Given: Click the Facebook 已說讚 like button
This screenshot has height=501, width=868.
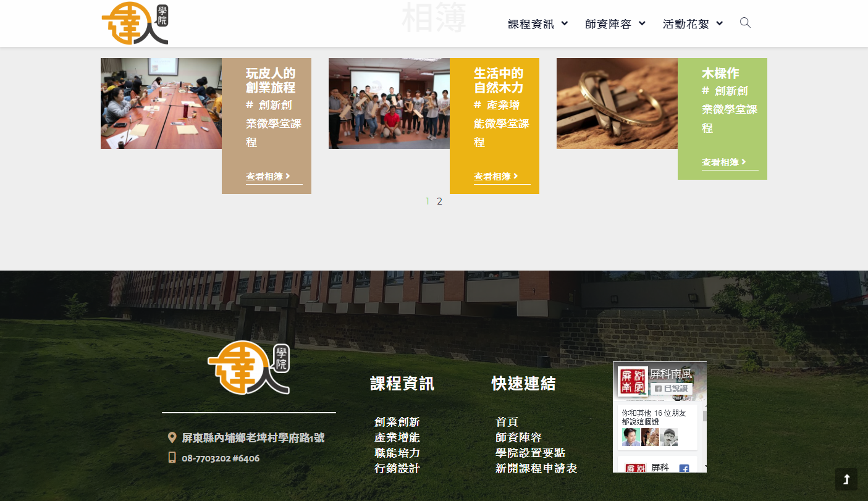Looking at the screenshot, I should tap(671, 389).
